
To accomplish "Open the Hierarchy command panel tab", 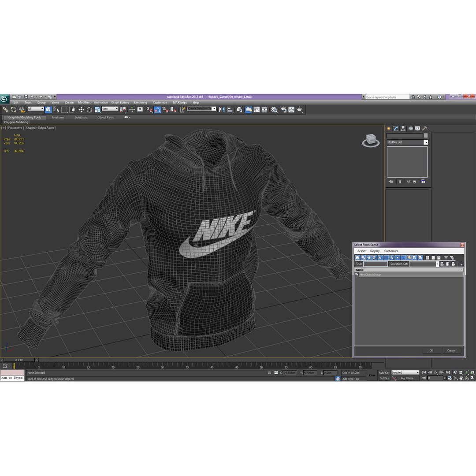I will 403,128.
